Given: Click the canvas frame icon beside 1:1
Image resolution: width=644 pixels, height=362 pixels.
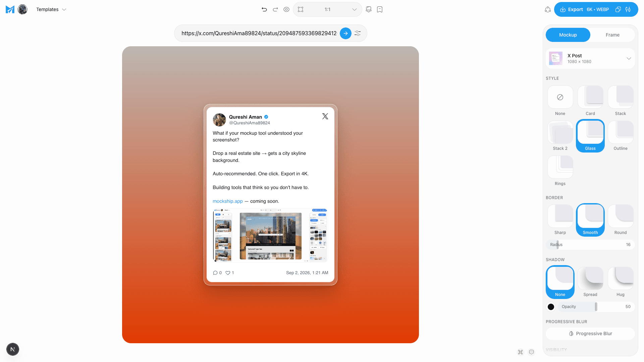Looking at the screenshot, I should point(301,9).
